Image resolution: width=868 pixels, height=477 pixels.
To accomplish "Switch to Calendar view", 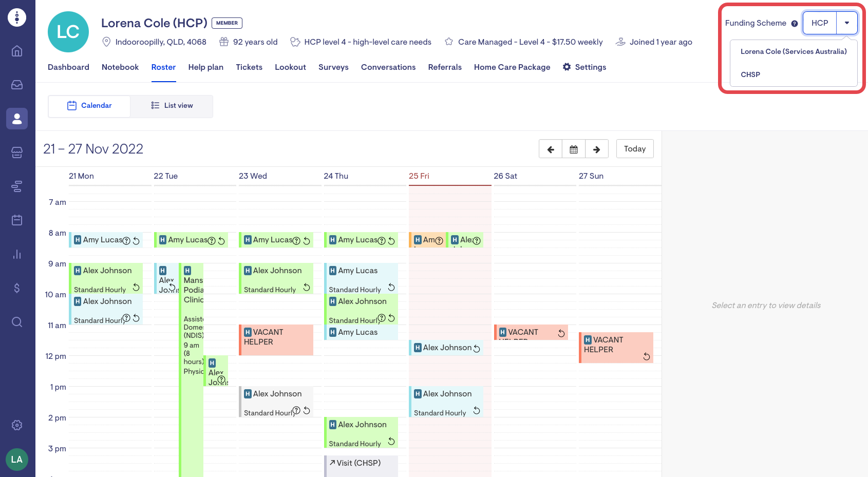I will point(89,106).
